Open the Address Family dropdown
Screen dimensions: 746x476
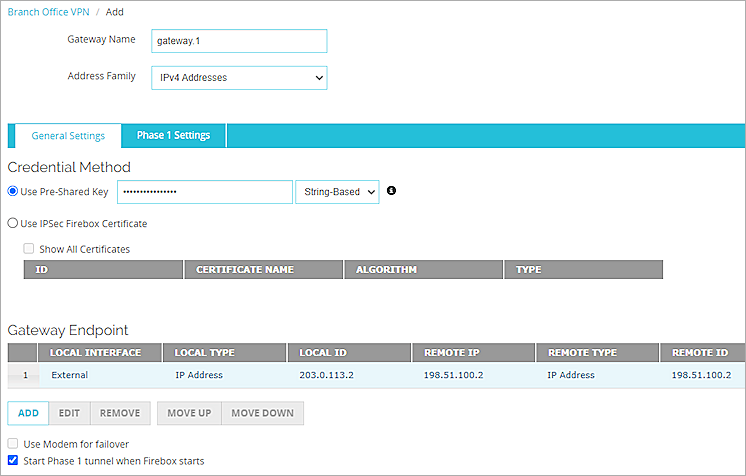tap(239, 77)
